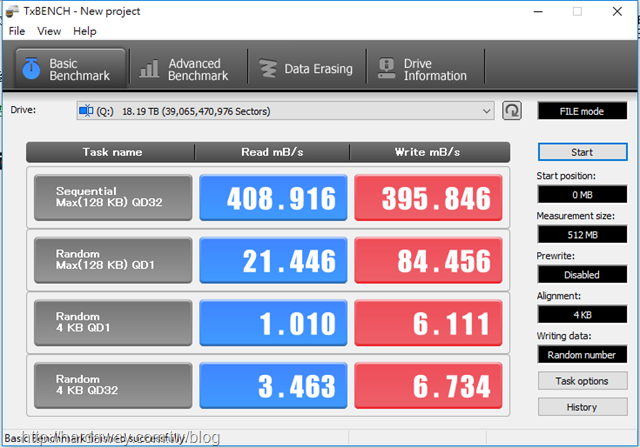Click the write value 6.111

coord(428,323)
